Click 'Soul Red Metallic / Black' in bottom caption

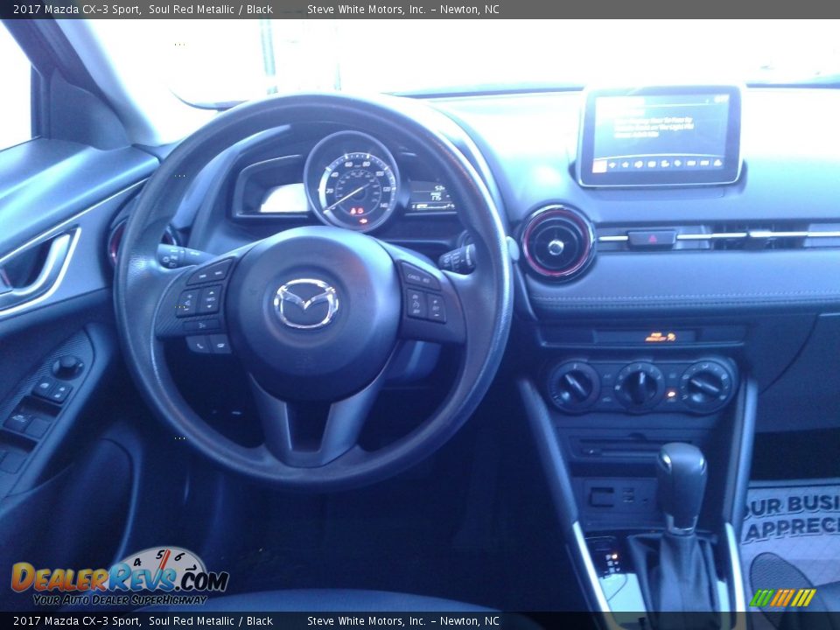point(211,621)
